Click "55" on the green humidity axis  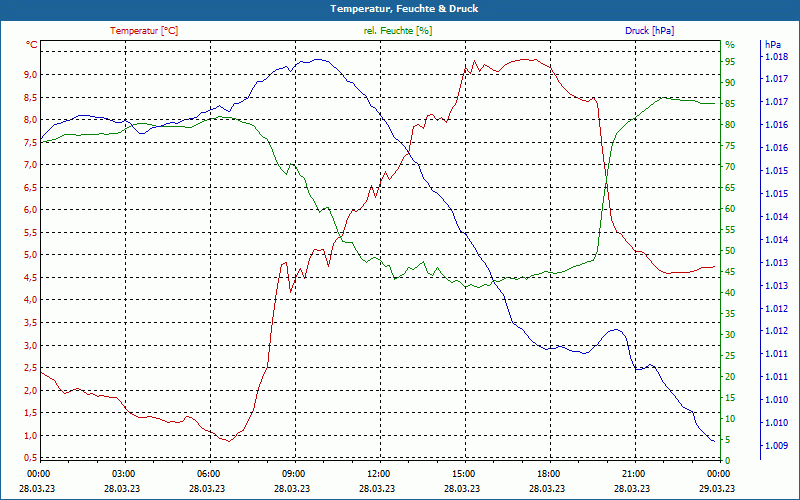(x=730, y=230)
